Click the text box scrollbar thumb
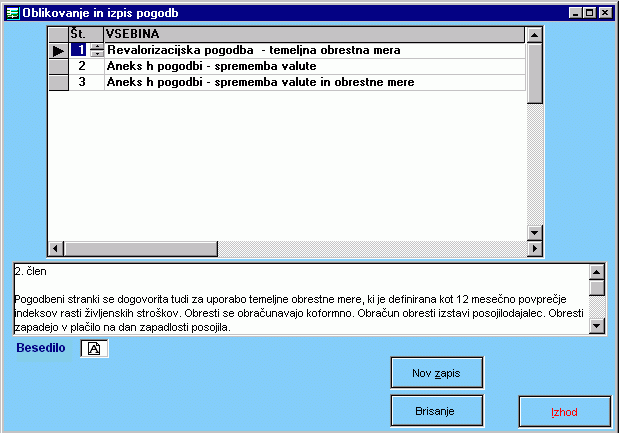Screen dimensions: 619x433 pos(596,288)
